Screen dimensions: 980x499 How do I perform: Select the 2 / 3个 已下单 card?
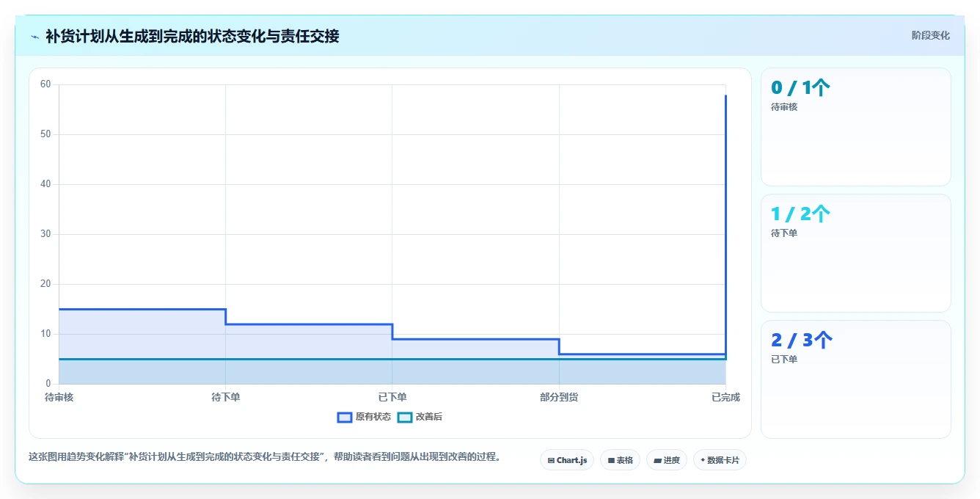pyautogui.click(x=856, y=379)
